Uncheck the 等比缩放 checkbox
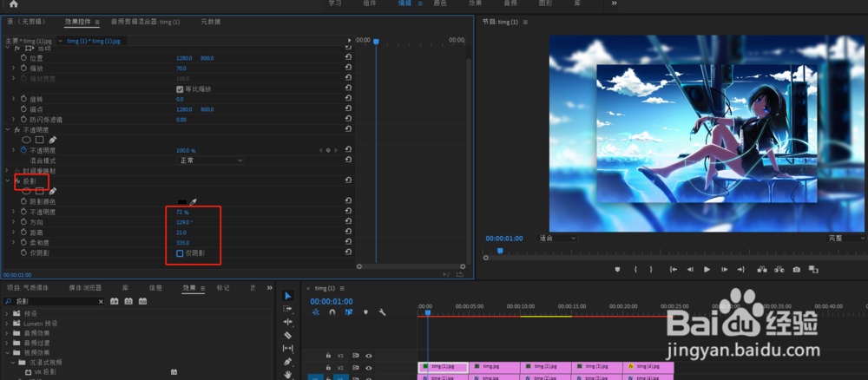Viewport: 868px width, 380px height. pyautogui.click(x=180, y=89)
